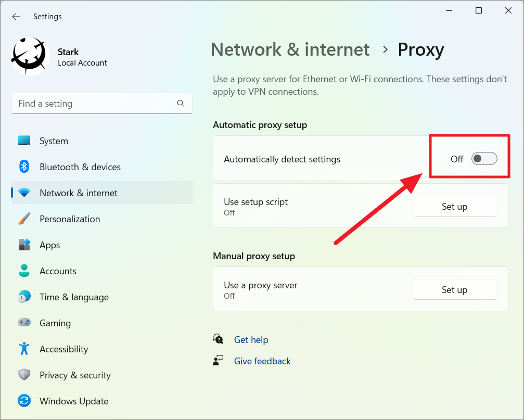Open the Get help link
This screenshot has height=420, width=524.
251,339
